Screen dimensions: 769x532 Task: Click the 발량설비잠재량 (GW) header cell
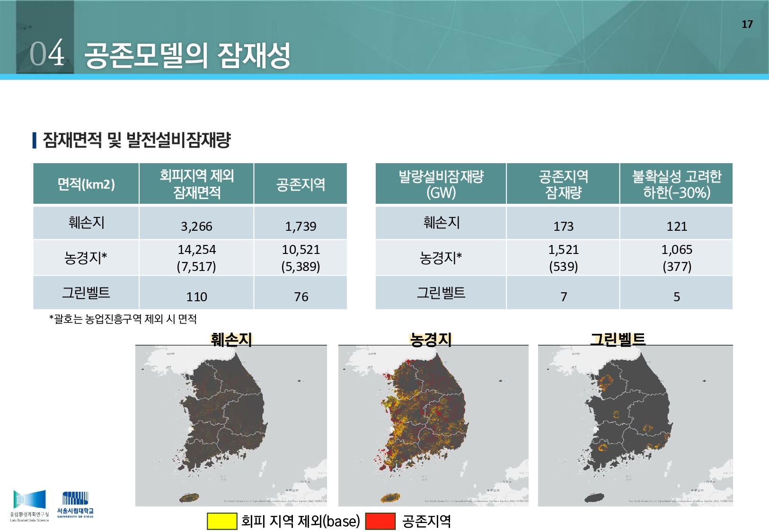pyautogui.click(x=441, y=184)
